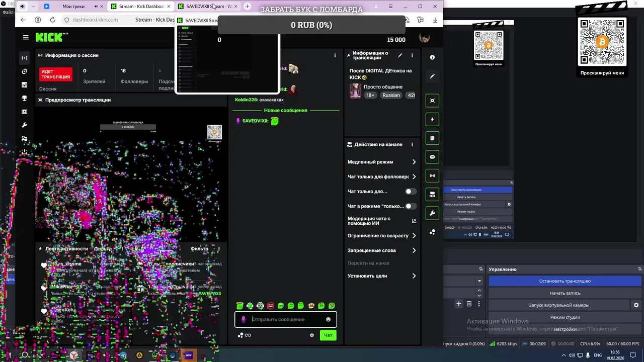Image resolution: width=644 pixels, height=362 pixels.
Task: Open stream dashboard sidebar icon
Action: 24,58
